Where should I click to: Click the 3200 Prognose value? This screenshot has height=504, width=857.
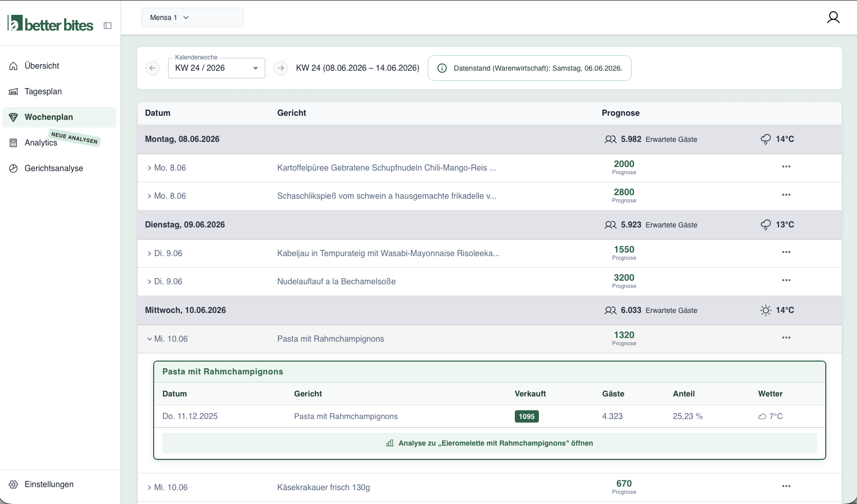coord(624,278)
